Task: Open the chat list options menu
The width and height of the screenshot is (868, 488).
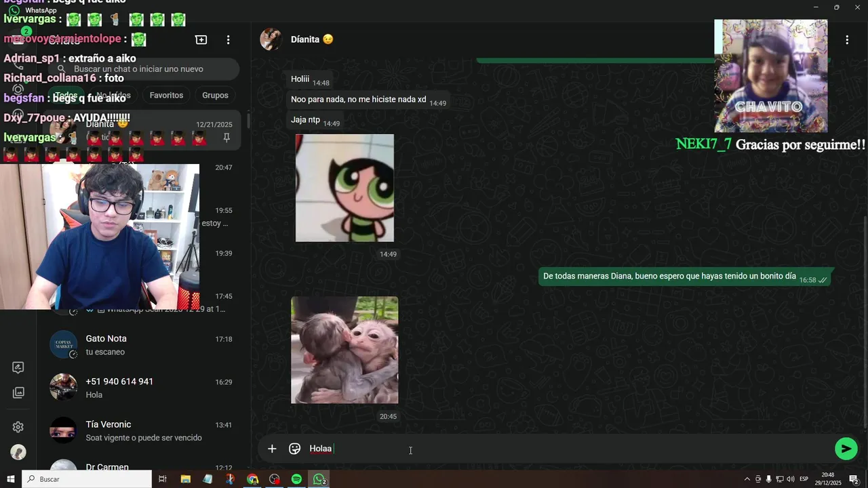Action: [x=228, y=40]
